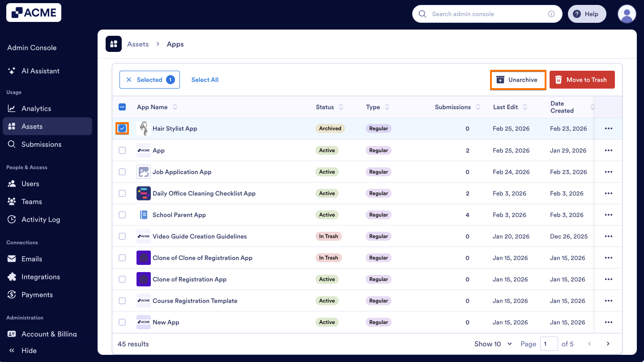
Task: Open the Integrations page
Action: (x=41, y=277)
